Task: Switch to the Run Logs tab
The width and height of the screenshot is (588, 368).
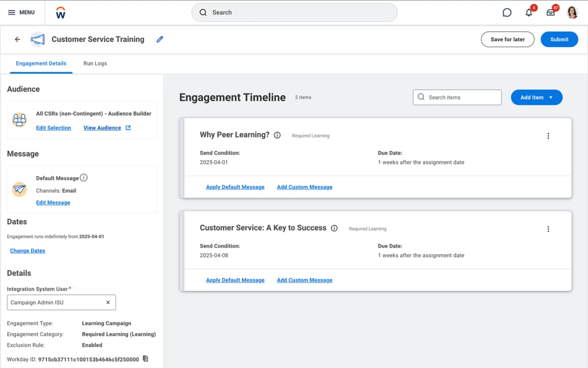Action: point(95,64)
